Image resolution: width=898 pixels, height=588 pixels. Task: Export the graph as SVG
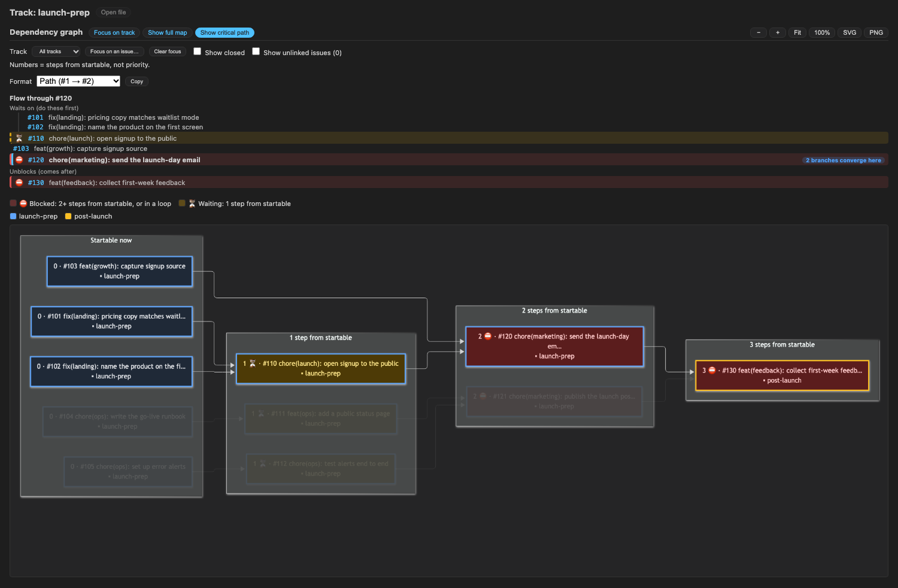(x=850, y=32)
